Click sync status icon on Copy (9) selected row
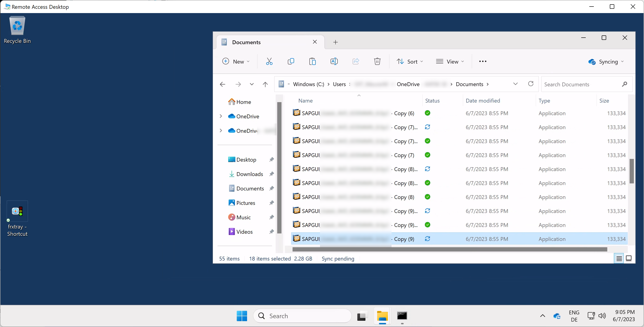This screenshot has width=644, height=327. click(x=428, y=239)
